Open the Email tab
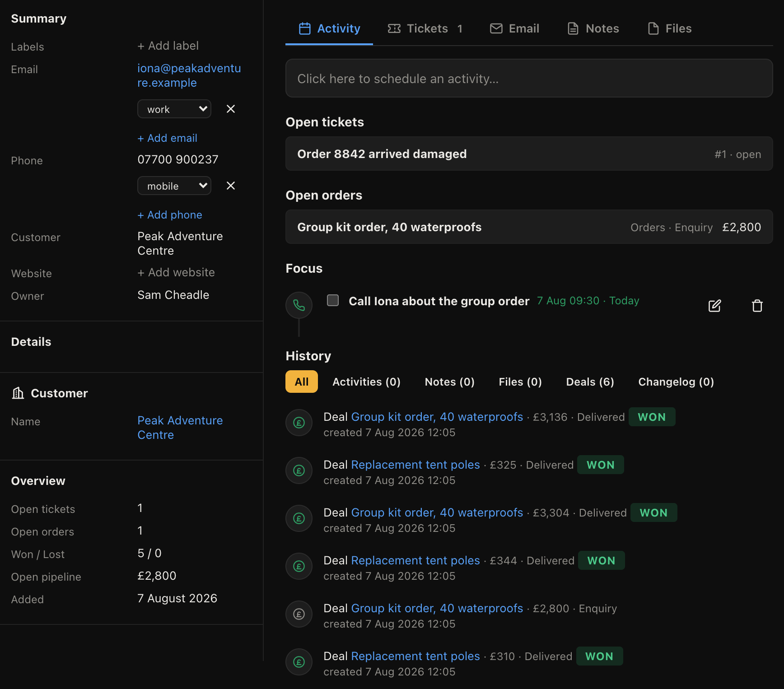784x689 pixels. point(514,28)
